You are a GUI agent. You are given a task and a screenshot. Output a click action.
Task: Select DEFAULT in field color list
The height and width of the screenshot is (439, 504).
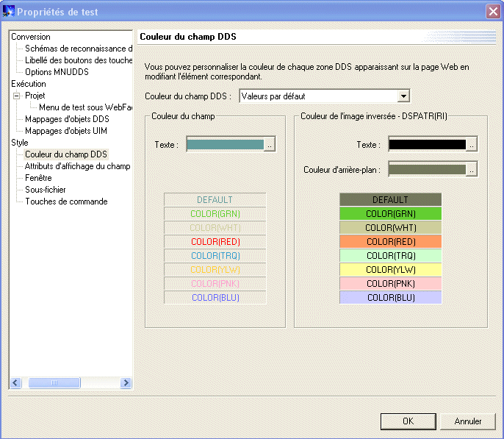click(x=215, y=200)
